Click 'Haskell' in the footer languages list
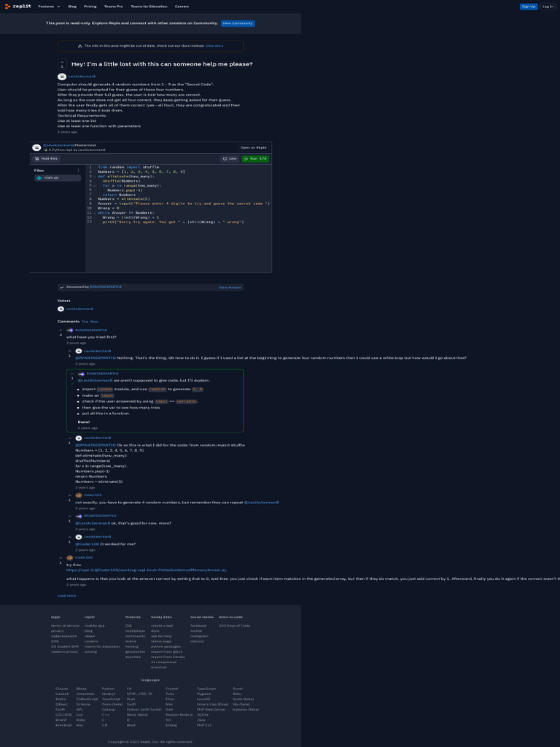Image resolution: width=560 pixels, height=747 pixels. pos(62,694)
